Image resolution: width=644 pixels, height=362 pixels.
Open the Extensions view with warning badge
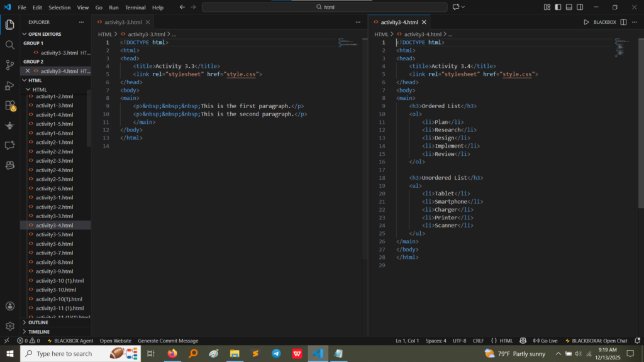9,105
